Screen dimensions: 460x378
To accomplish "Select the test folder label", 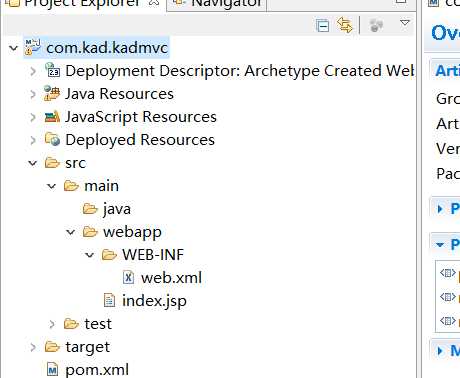I will tap(98, 324).
